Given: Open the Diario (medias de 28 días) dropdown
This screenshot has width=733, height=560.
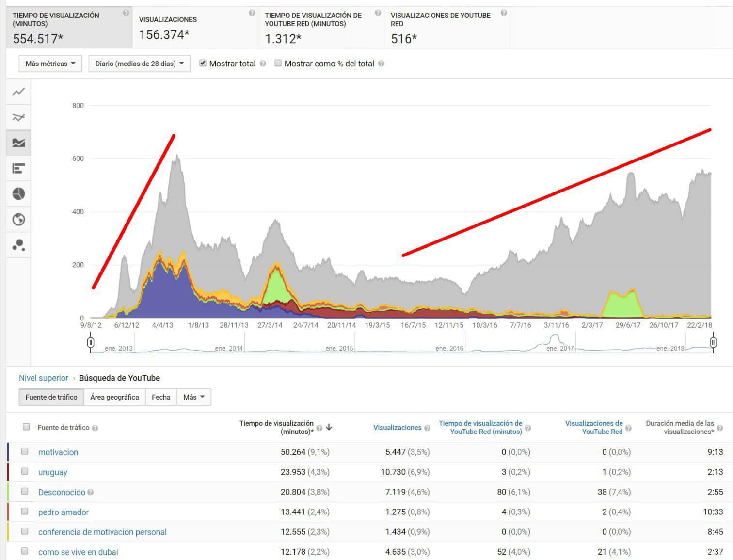Looking at the screenshot, I should point(139,64).
